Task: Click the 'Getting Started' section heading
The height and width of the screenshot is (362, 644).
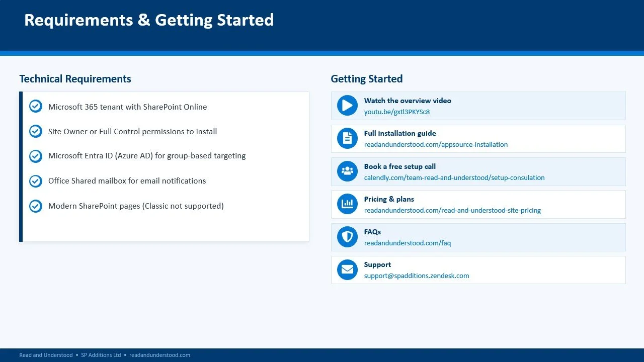Action: pyautogui.click(x=367, y=79)
